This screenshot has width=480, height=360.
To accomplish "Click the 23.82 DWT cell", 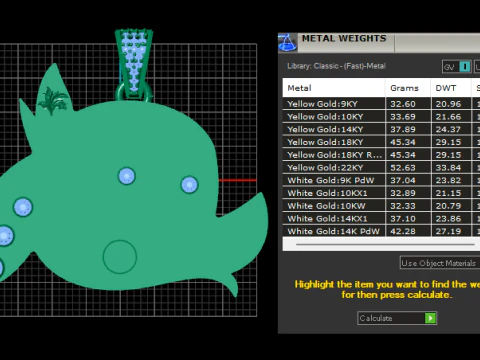I will [451, 180].
